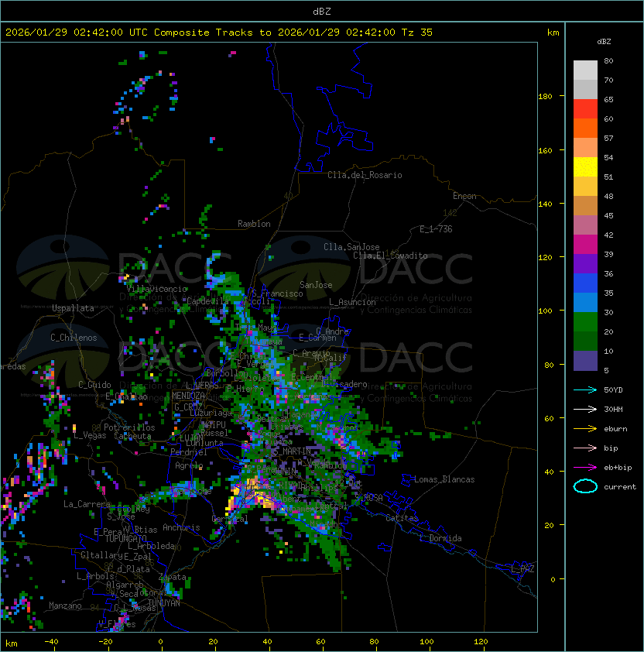Click the 'VillaVicencio' map label

click(156, 289)
